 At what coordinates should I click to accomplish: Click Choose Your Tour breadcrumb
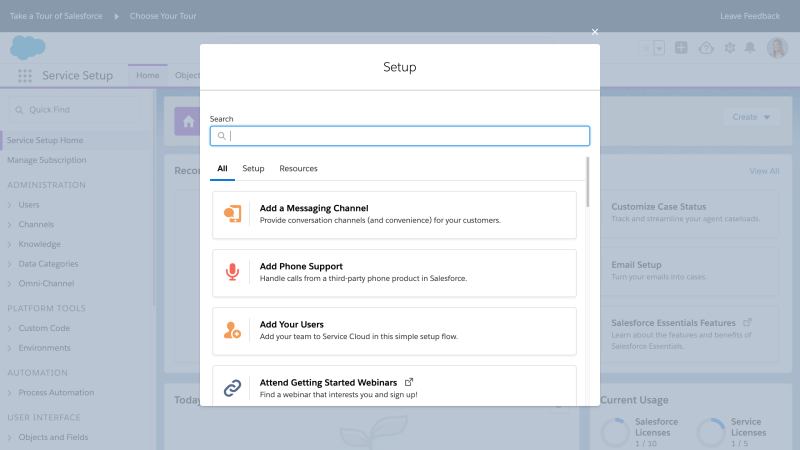coord(163,16)
